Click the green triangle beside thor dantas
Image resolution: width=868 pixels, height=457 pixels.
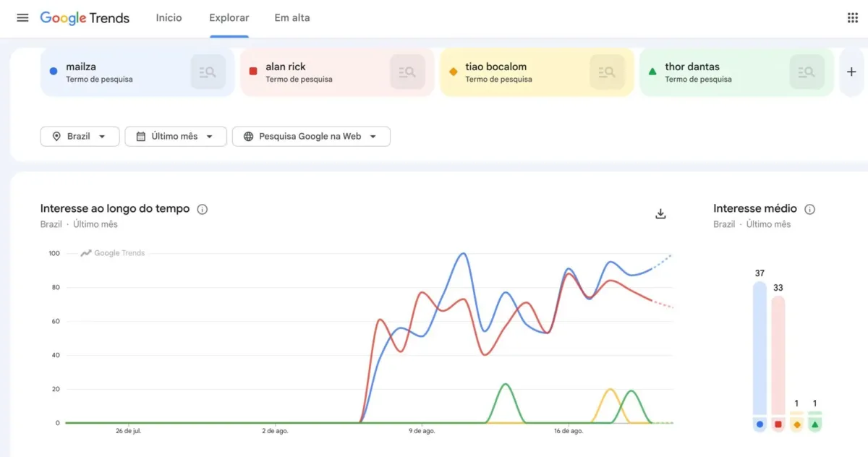652,72
